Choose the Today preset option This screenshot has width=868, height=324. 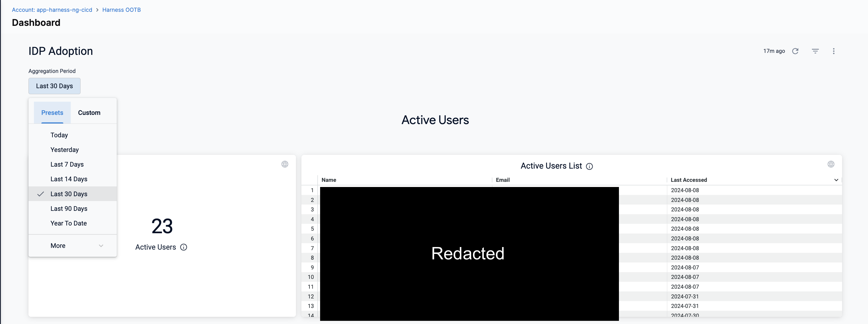click(x=59, y=135)
